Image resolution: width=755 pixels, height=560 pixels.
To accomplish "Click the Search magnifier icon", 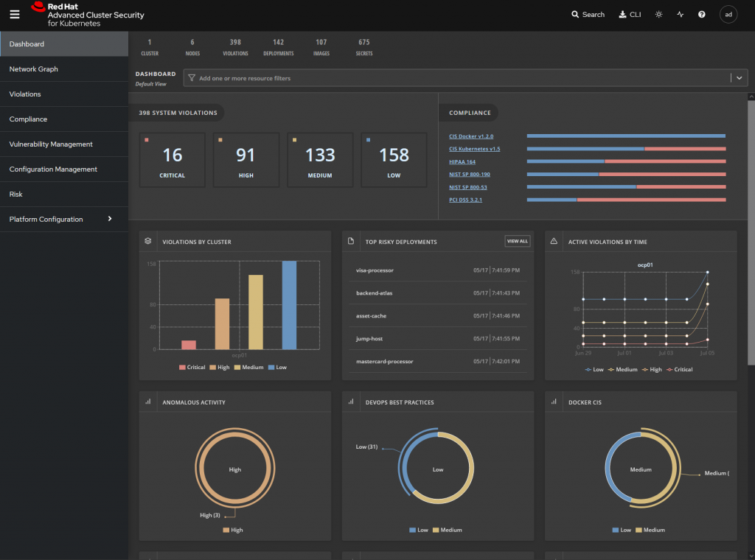I will (575, 15).
